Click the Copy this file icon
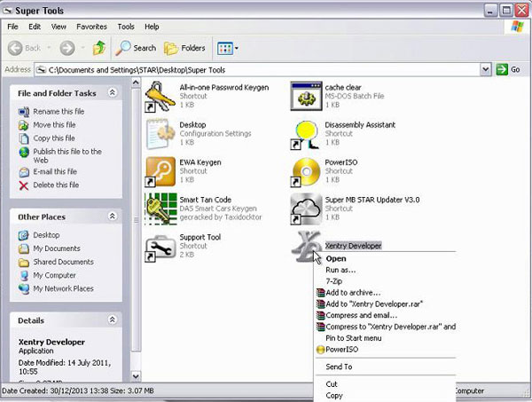The width and height of the screenshot is (532, 402). click(x=24, y=138)
